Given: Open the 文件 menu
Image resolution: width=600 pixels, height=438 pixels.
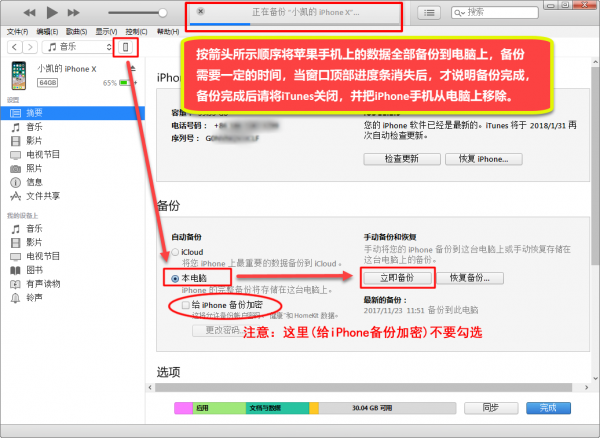Looking at the screenshot, I should tap(17, 31).
